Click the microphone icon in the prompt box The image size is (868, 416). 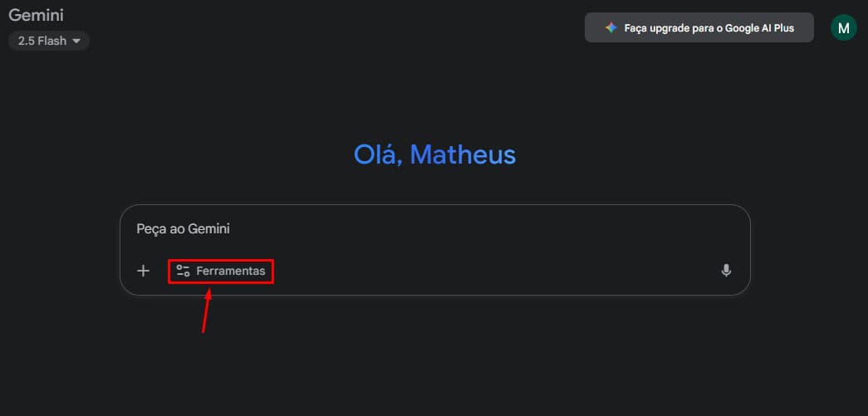(x=726, y=270)
